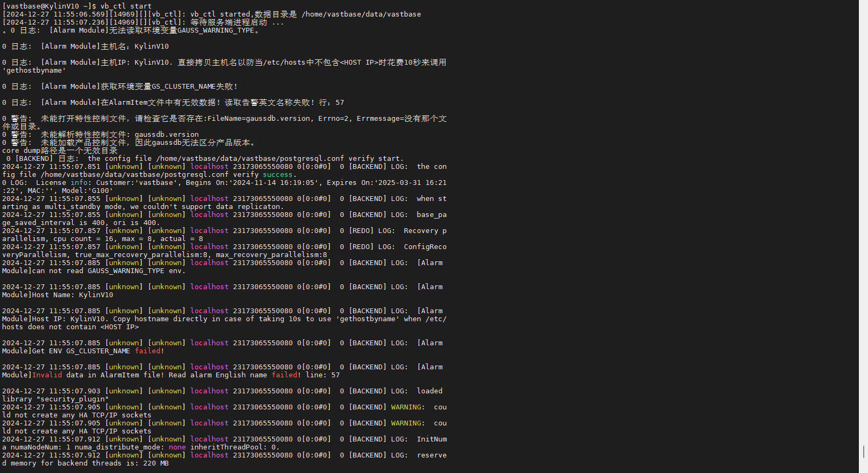Click "Customer:'vastbase'" in the License line

[136, 183]
